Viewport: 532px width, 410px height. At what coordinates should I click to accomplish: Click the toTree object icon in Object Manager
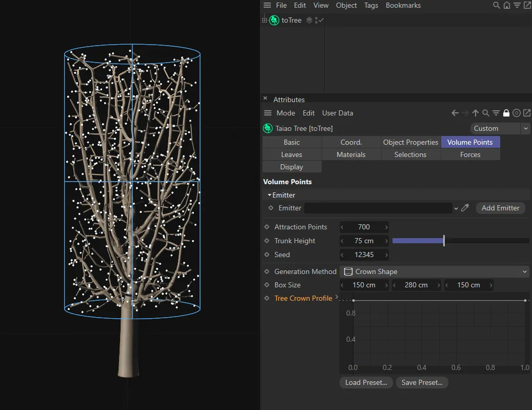coord(274,21)
